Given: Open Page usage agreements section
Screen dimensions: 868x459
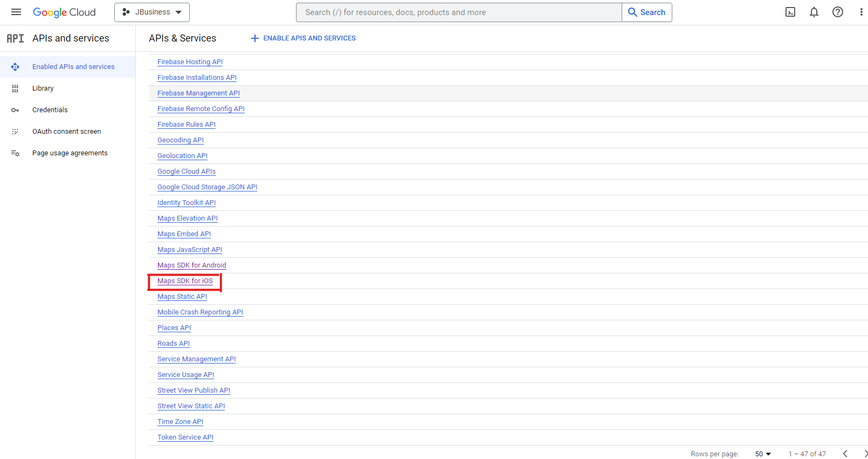Looking at the screenshot, I should tap(70, 153).
